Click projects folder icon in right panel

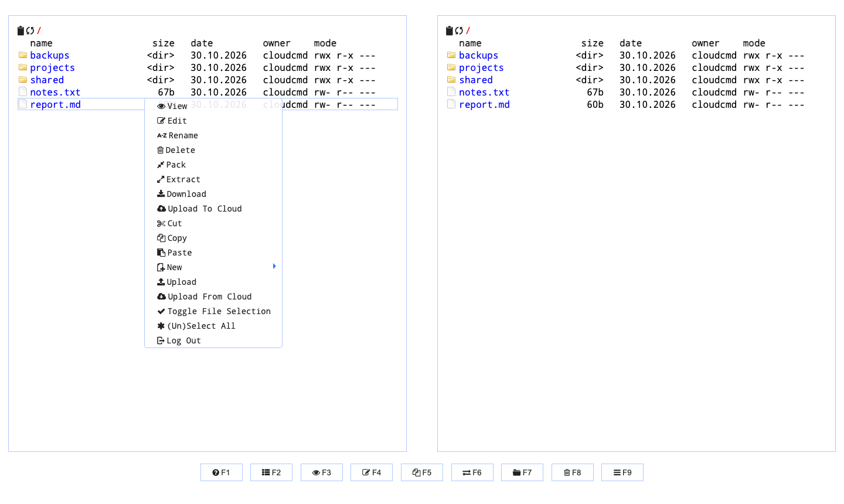pos(451,67)
